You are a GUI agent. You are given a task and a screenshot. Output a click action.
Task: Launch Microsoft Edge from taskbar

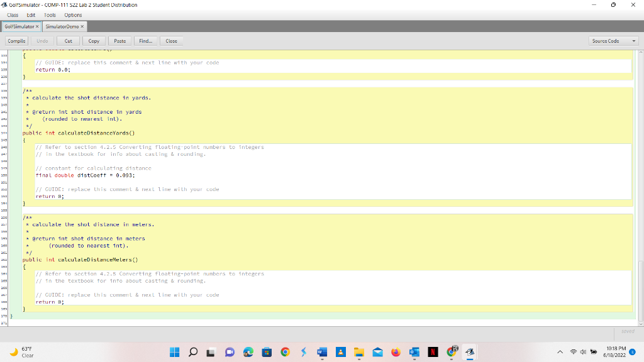[x=248, y=352]
